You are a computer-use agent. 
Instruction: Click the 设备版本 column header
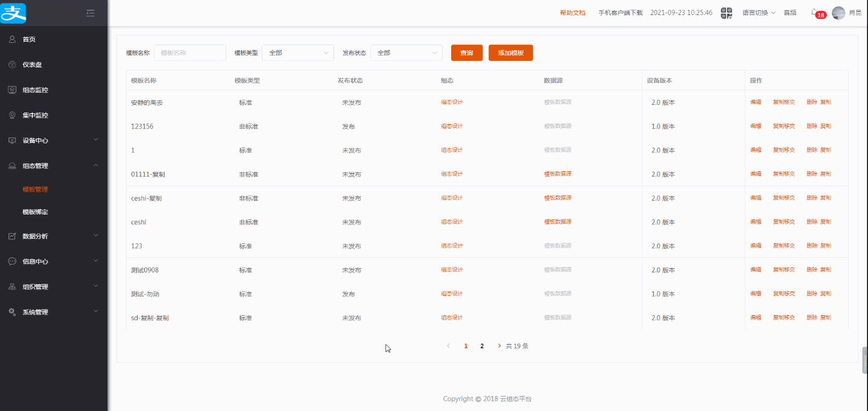[659, 81]
